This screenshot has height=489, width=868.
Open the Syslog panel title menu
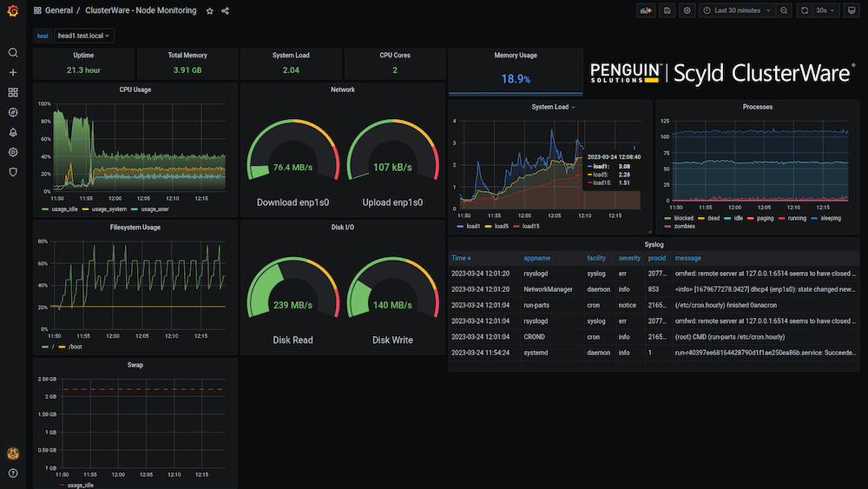[654, 245]
